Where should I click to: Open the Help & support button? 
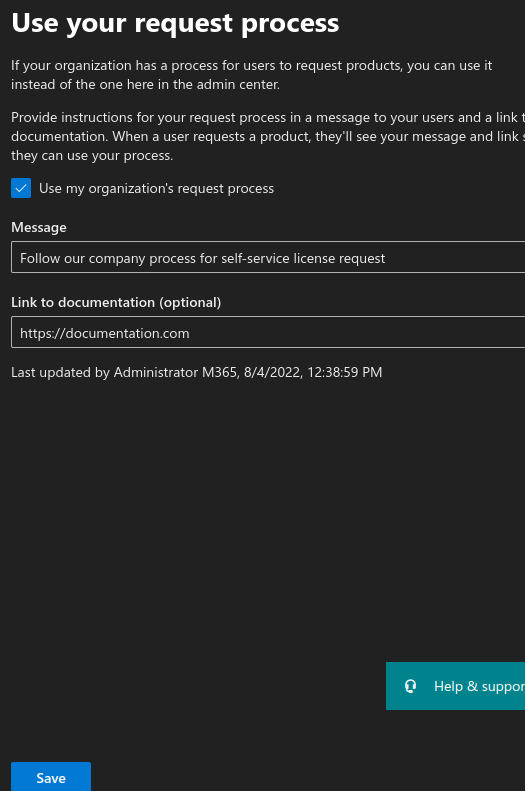455,686
